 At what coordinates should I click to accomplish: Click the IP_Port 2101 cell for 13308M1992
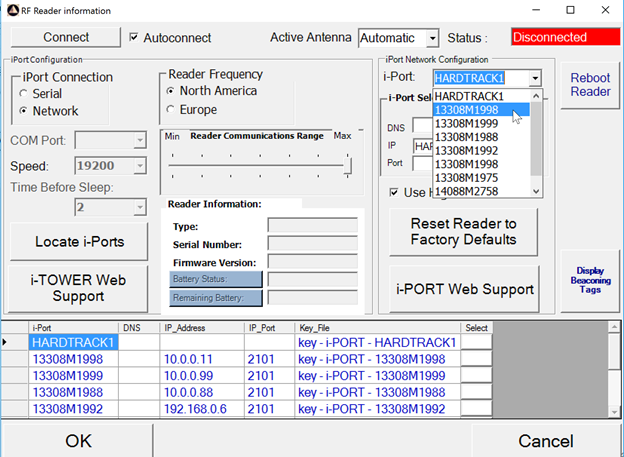coord(269,409)
